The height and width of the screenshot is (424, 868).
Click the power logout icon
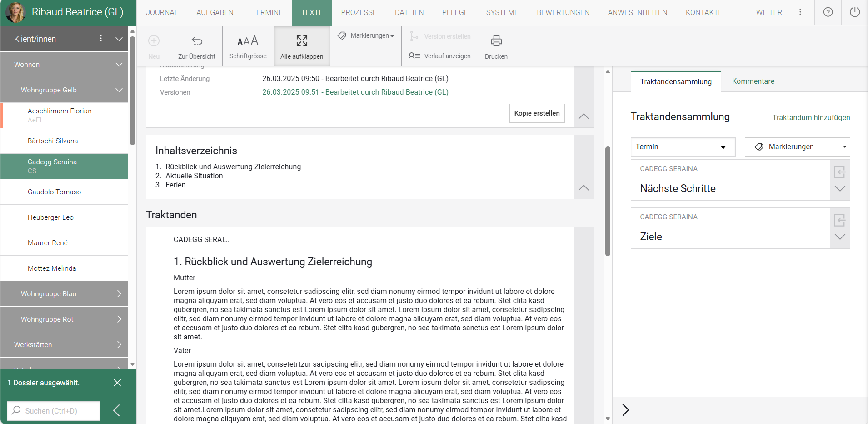click(854, 12)
